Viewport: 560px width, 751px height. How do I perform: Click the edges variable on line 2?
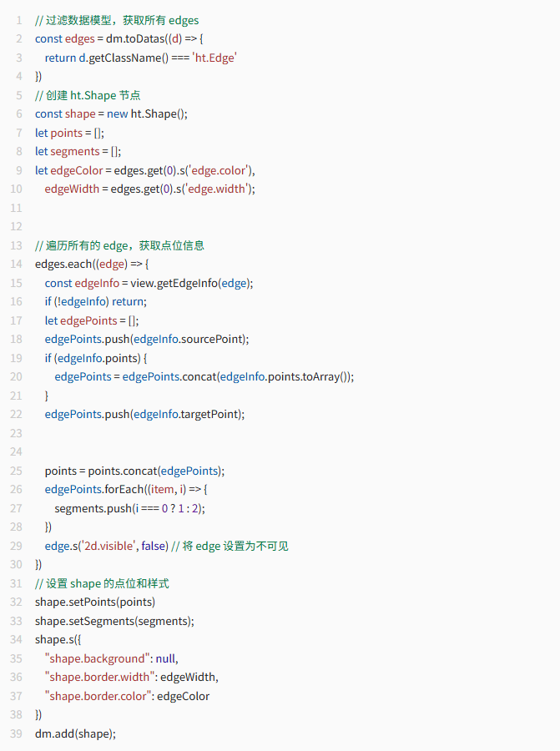click(79, 38)
